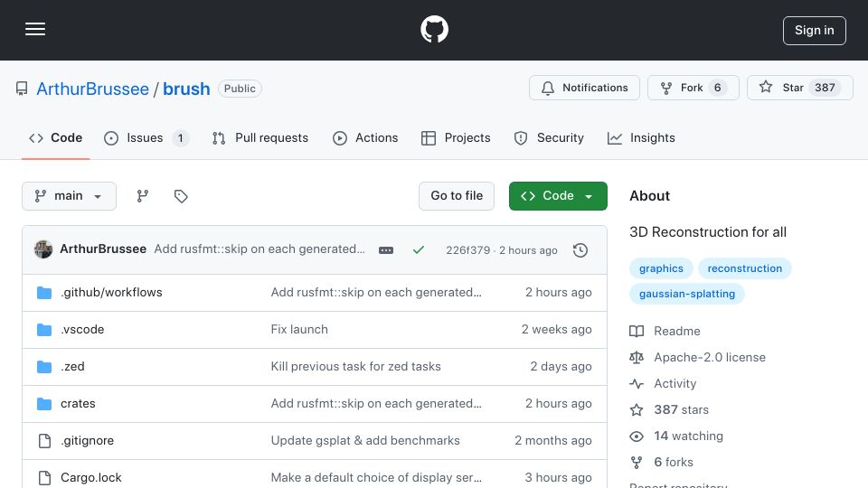Screen dimensions: 868x488
Task: Open 'Kill previous task for zed tasks' commit
Action: 356,366
